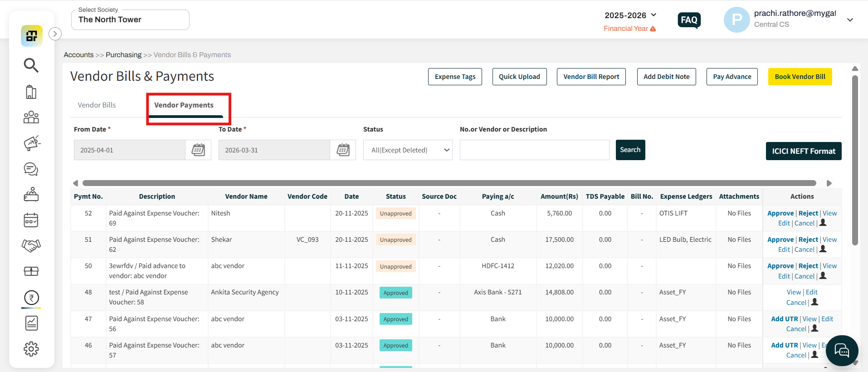The height and width of the screenshot is (372, 868).
Task: Open the Status filter dropdown
Action: click(x=407, y=150)
